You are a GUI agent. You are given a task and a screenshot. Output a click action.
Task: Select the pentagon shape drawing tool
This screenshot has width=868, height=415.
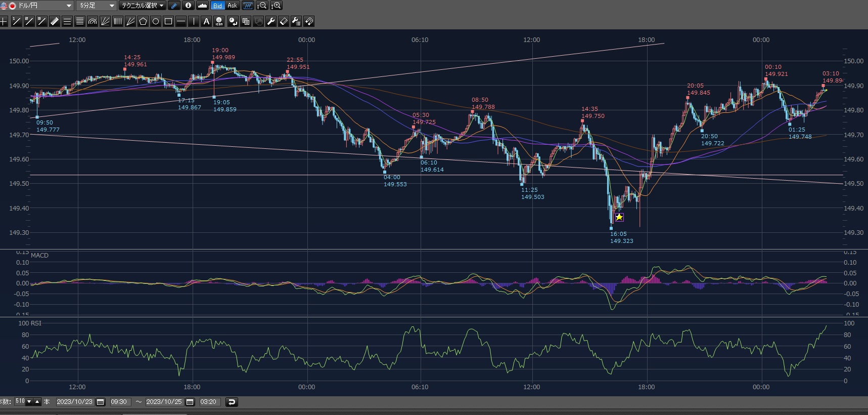(143, 21)
